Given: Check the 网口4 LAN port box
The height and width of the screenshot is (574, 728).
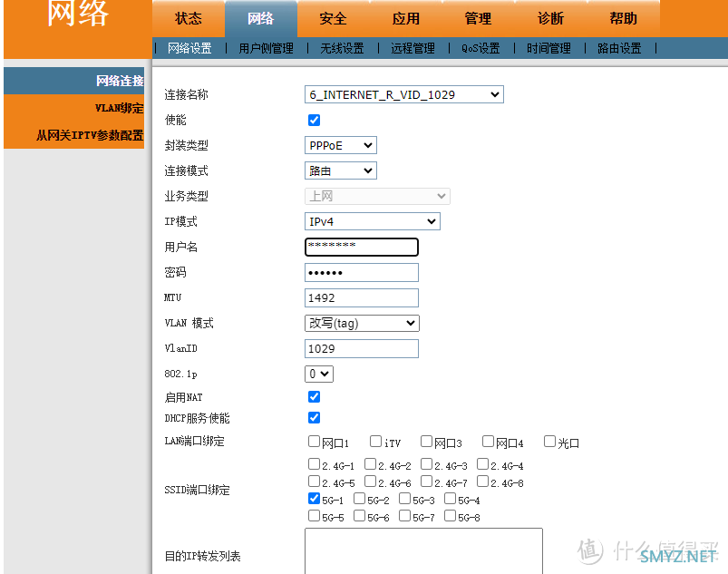Looking at the screenshot, I should coord(488,442).
